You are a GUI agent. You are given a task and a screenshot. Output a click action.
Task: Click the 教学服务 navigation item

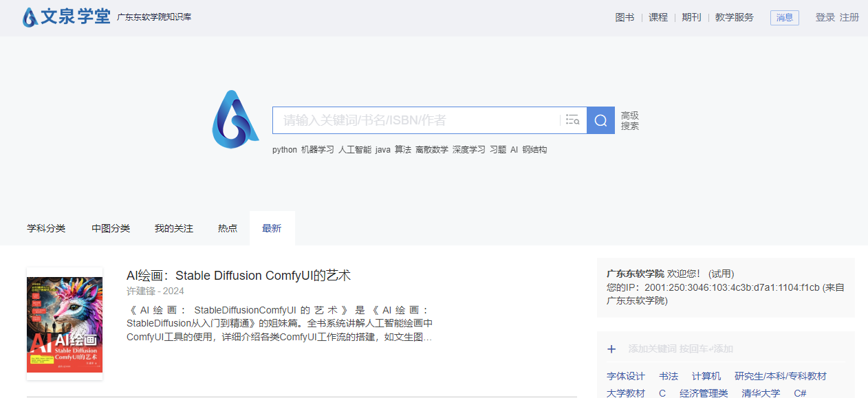735,17
